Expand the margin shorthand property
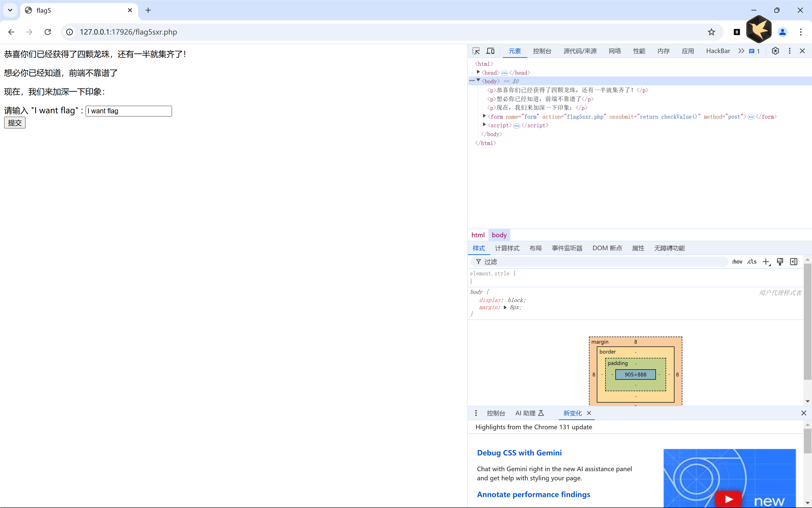The height and width of the screenshot is (508, 812). tap(505, 307)
